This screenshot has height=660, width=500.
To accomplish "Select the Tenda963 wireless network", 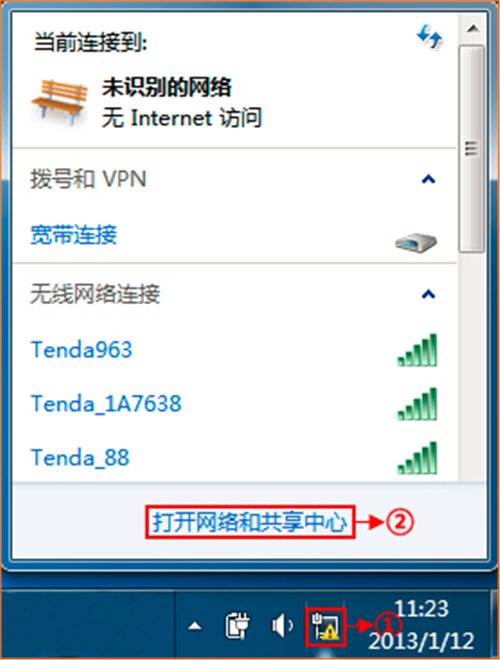I will [235, 350].
